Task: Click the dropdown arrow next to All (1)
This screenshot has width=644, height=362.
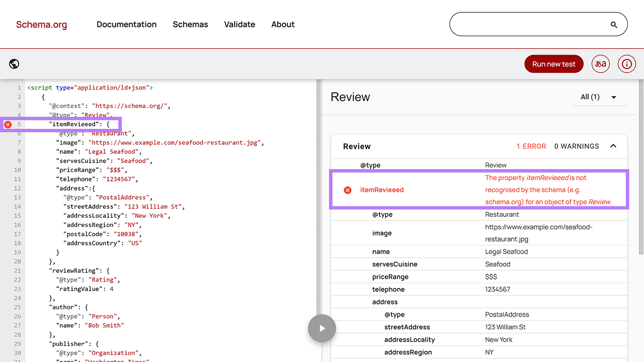Action: click(614, 97)
